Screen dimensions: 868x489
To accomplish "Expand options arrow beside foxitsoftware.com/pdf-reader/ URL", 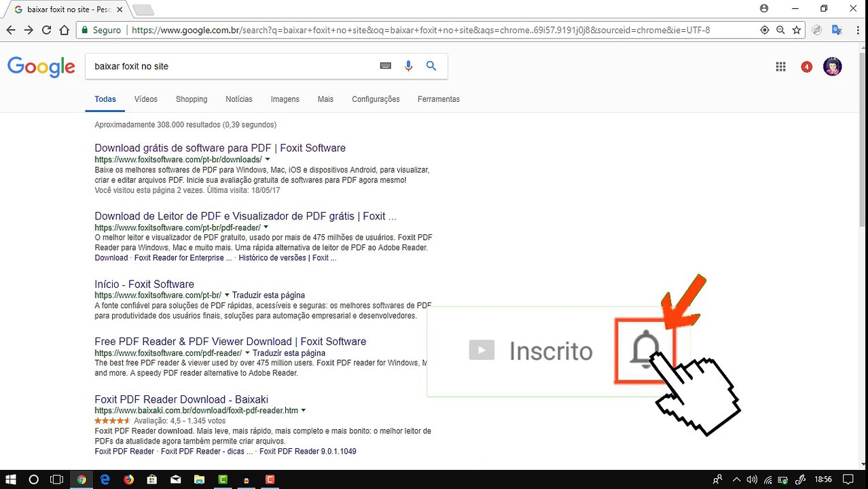I will pyautogui.click(x=247, y=353).
